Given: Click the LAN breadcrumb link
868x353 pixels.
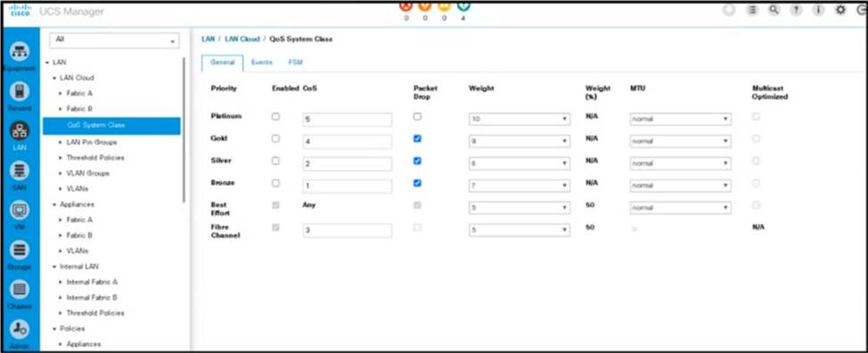Looking at the screenshot, I should pos(209,39).
